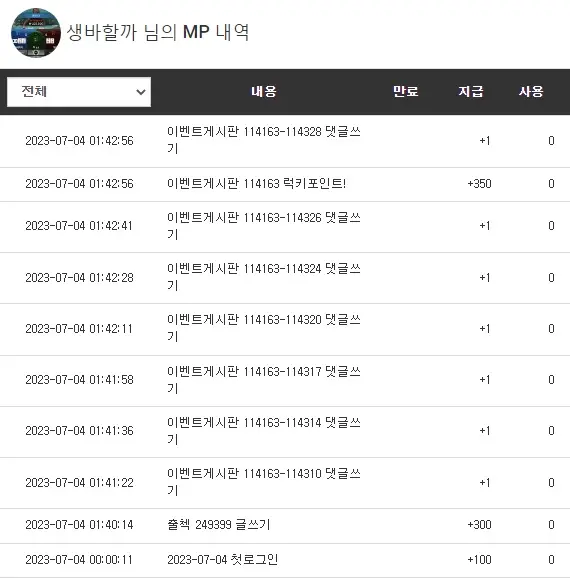
Task: Click the 생바할까 님의 MP 내역 title
Action: point(158,32)
